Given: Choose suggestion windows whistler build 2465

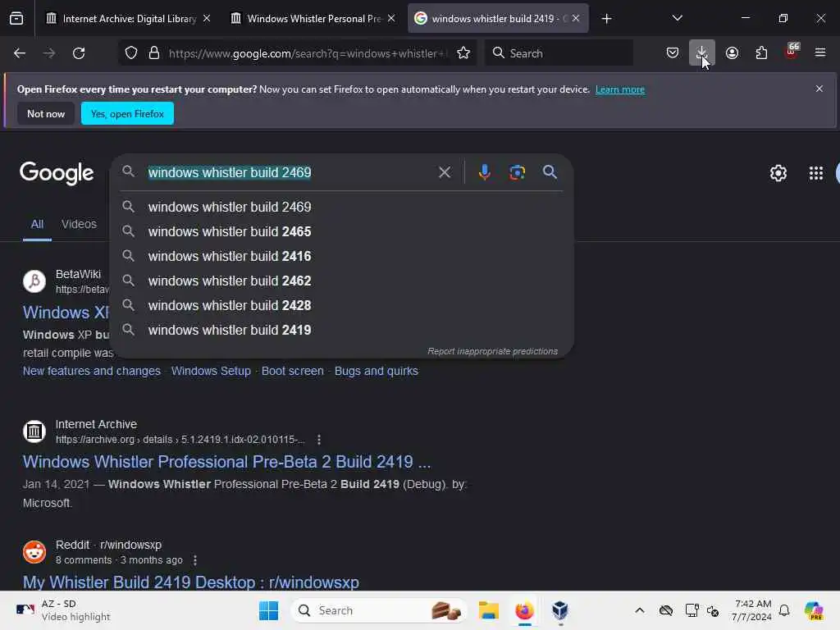Looking at the screenshot, I should tap(341, 231).
